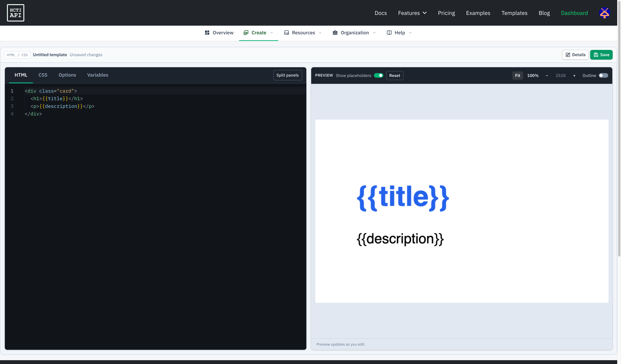Click the Help book icon

click(x=389, y=33)
